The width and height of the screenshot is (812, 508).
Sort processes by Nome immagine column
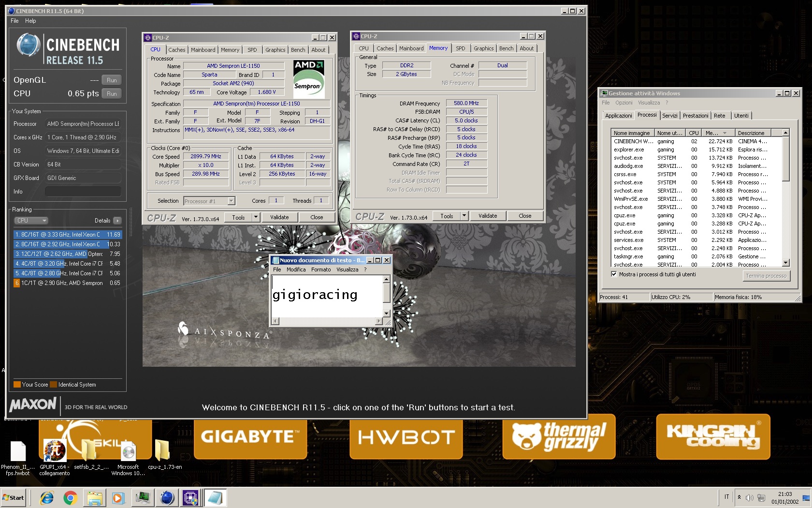(x=632, y=133)
